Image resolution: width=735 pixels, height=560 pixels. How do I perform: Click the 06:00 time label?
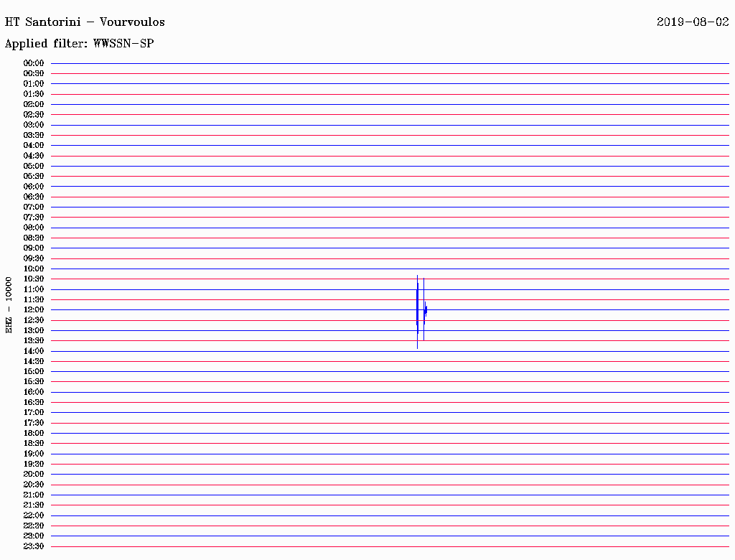coord(34,187)
